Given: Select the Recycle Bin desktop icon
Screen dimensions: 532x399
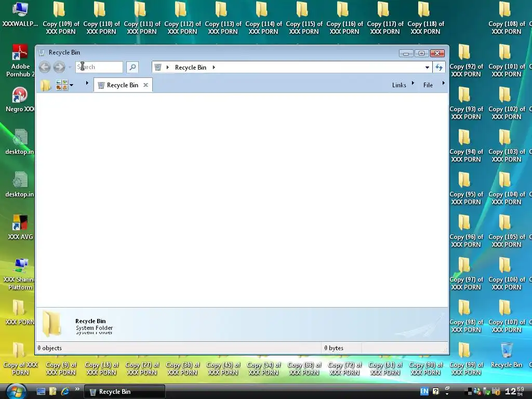Looking at the screenshot, I should click(506, 355).
